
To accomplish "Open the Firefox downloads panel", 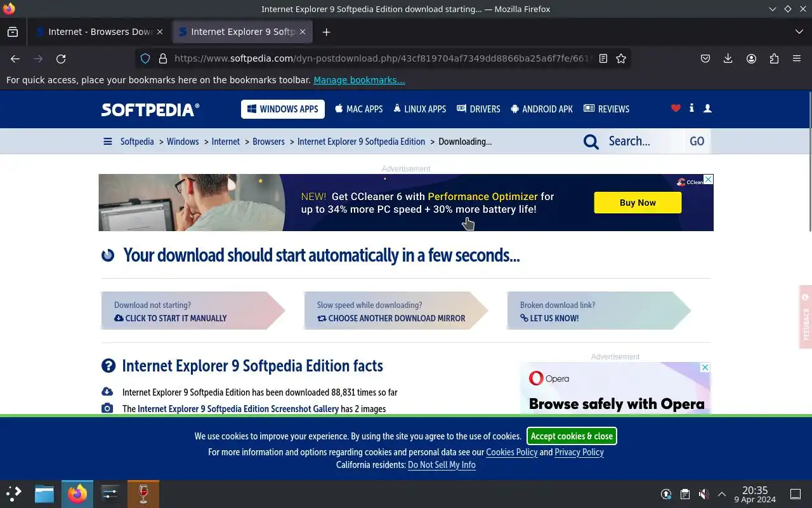I will [728, 58].
